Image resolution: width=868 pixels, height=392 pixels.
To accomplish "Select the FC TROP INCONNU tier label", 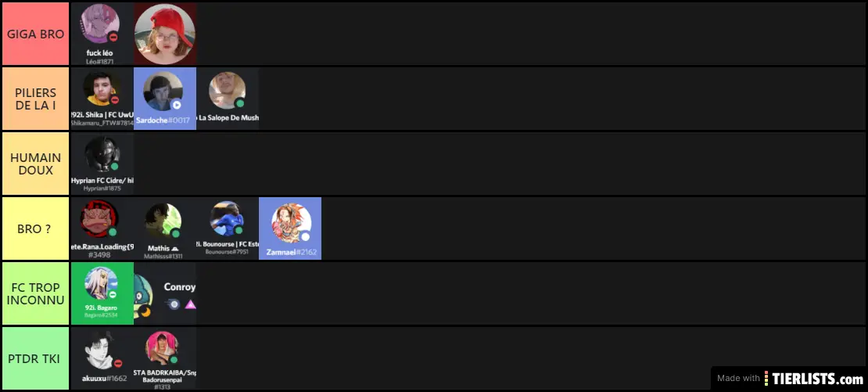I will click(x=35, y=293).
